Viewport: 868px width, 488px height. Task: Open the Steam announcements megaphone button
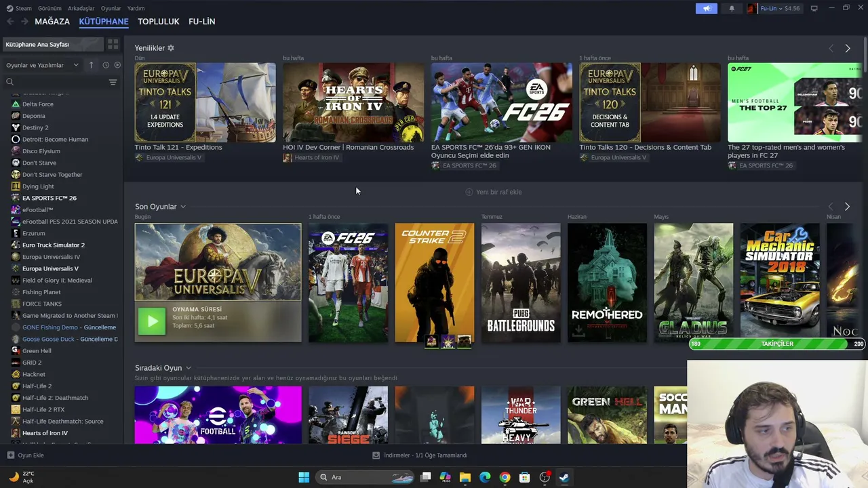[x=706, y=8]
